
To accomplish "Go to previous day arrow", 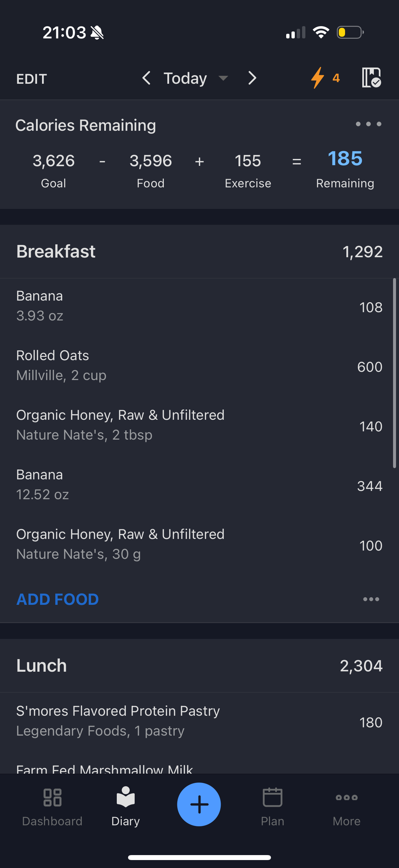I will click(146, 78).
